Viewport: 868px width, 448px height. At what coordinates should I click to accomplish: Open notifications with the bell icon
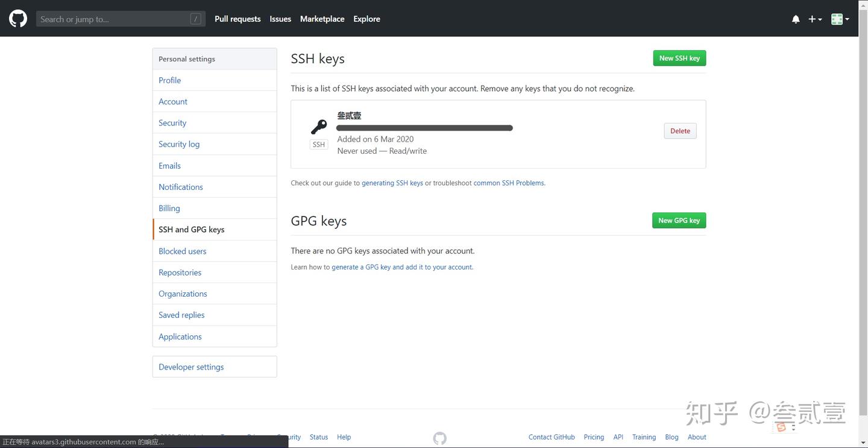(795, 19)
